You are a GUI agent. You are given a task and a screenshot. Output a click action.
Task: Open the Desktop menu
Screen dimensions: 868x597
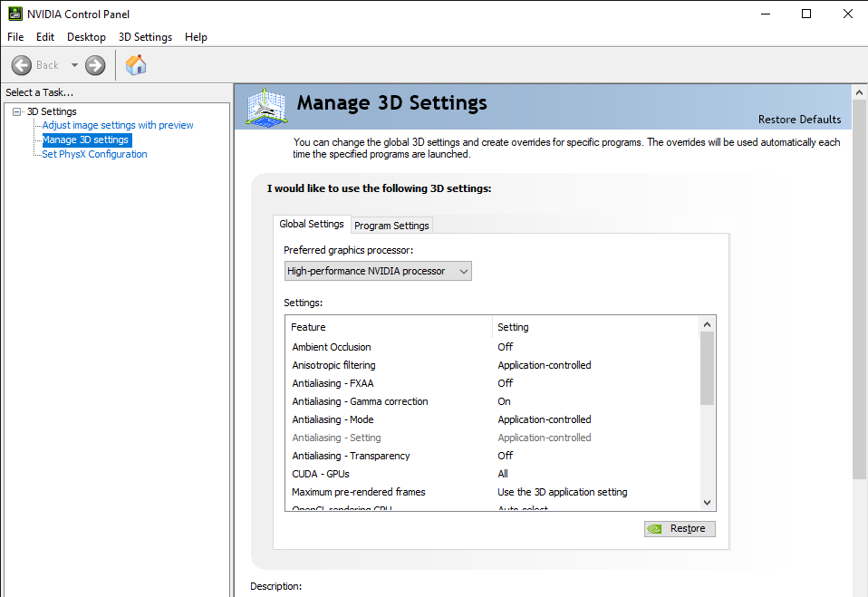86,37
